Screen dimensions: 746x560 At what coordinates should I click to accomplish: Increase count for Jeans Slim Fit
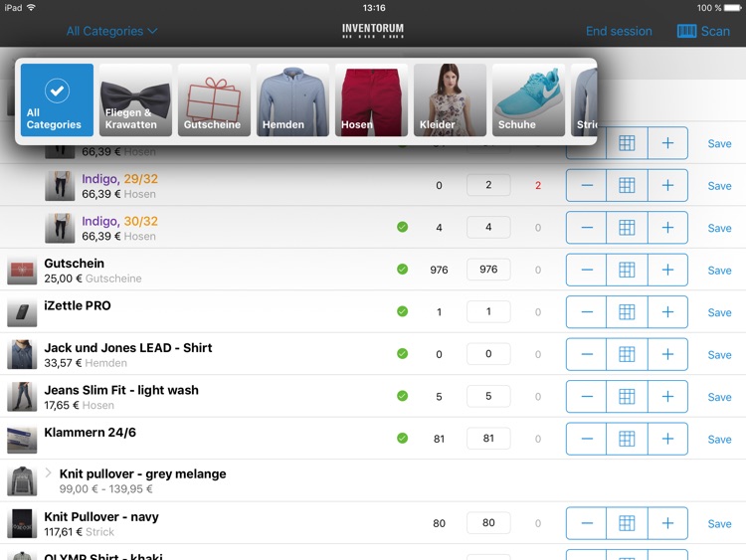(667, 396)
